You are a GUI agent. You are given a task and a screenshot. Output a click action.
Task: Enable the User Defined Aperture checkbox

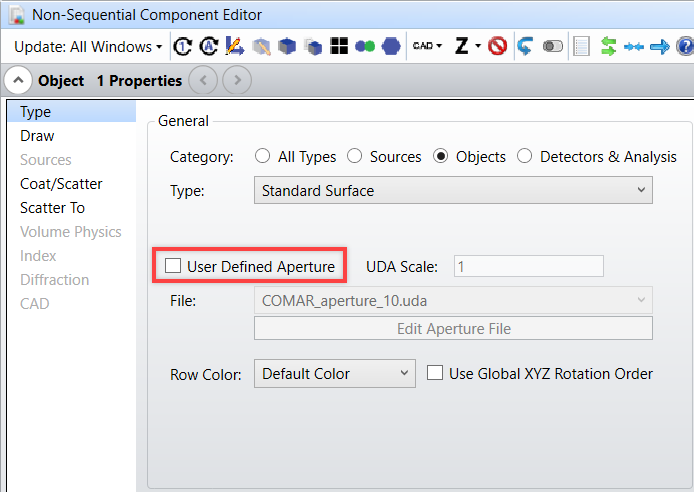pos(173,266)
